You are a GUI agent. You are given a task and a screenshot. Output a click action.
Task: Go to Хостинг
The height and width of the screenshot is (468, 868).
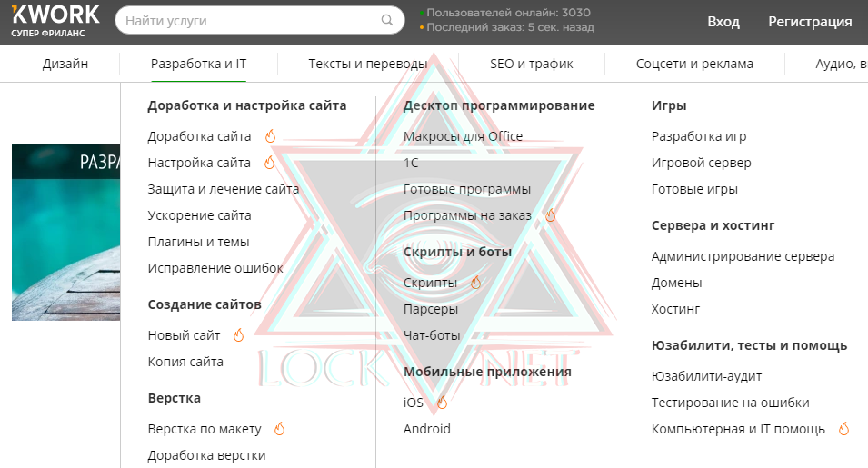click(x=676, y=309)
